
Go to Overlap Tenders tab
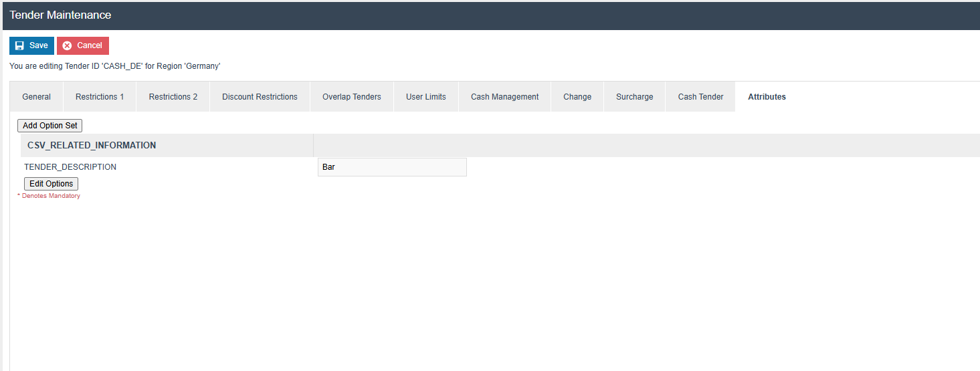coord(352,97)
